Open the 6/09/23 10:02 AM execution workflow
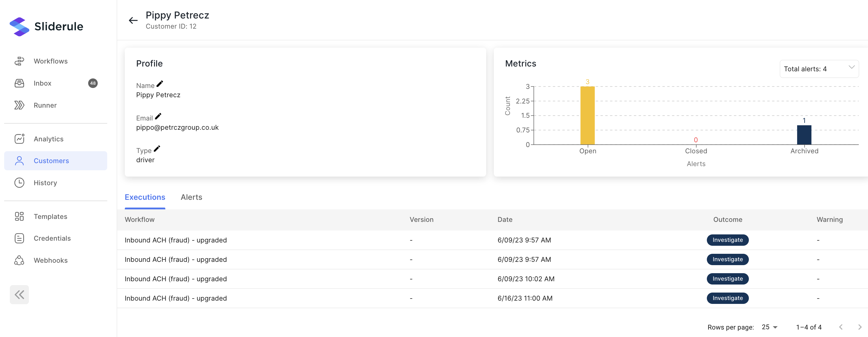 point(175,279)
